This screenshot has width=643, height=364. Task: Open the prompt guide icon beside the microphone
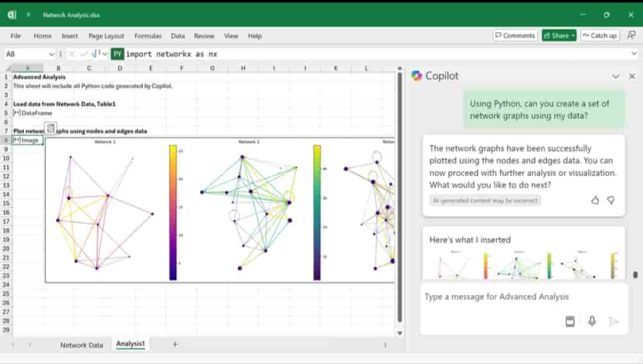point(570,321)
